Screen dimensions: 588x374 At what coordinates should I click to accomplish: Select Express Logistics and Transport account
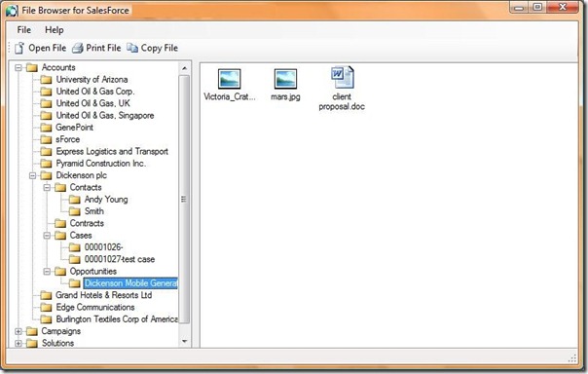coord(112,152)
